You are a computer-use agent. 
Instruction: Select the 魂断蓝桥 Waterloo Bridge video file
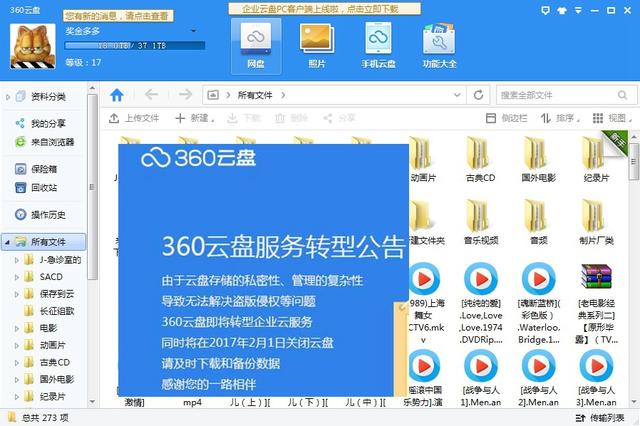coord(539,303)
